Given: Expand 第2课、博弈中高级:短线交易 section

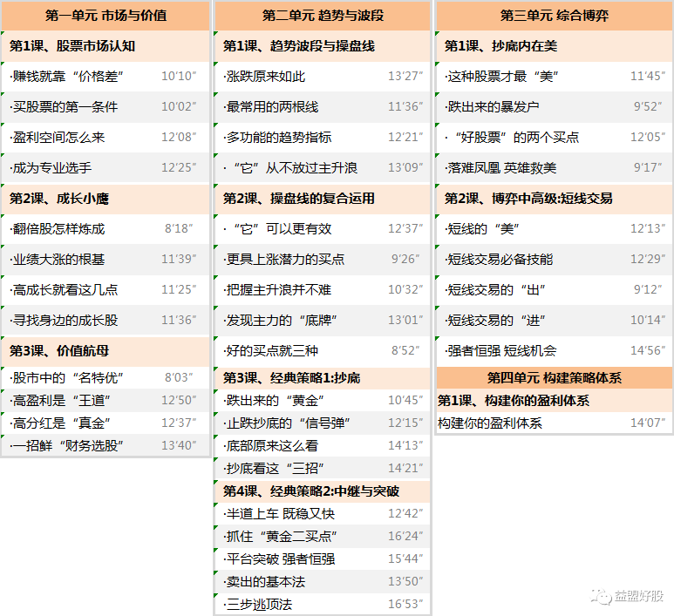Looking at the screenshot, I should click(x=528, y=199).
